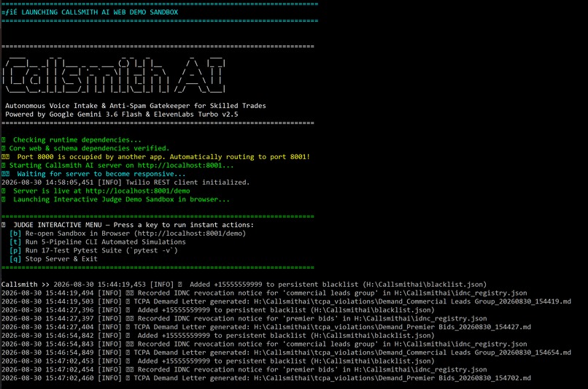Click the 15:47:02,453 'Added +15555559999' blacklist log line
Screen dimensions: 588x389
[218, 361]
